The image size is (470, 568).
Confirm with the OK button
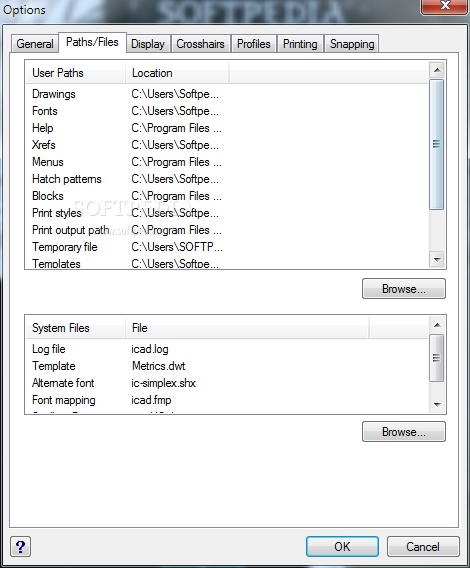pyautogui.click(x=342, y=546)
